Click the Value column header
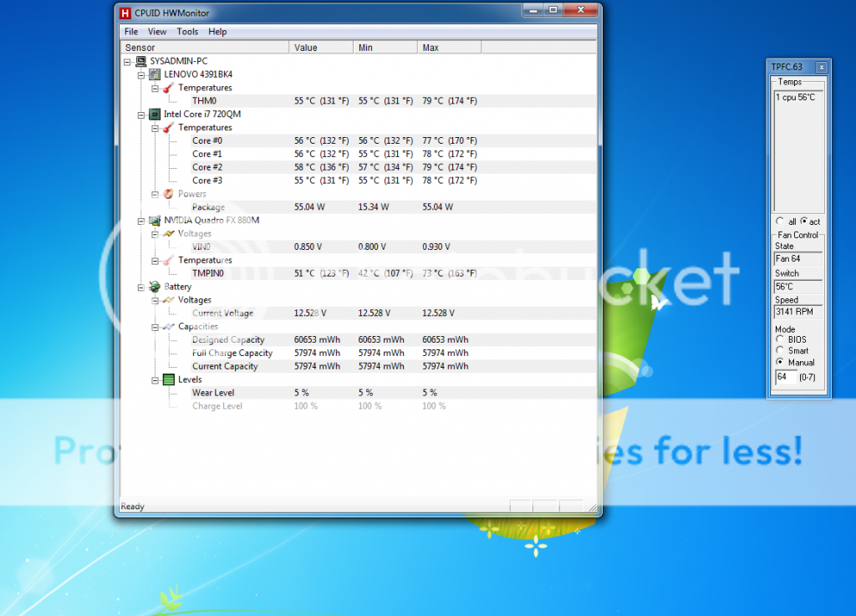 [321, 48]
